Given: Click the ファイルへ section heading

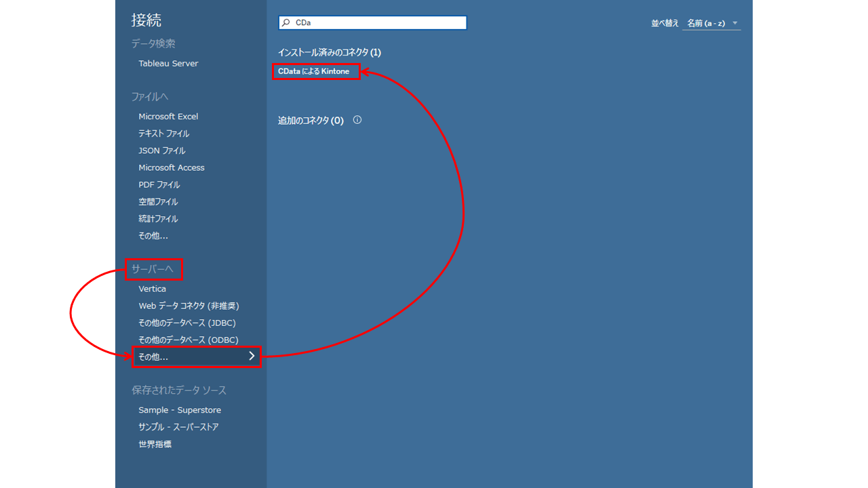Looking at the screenshot, I should [150, 97].
